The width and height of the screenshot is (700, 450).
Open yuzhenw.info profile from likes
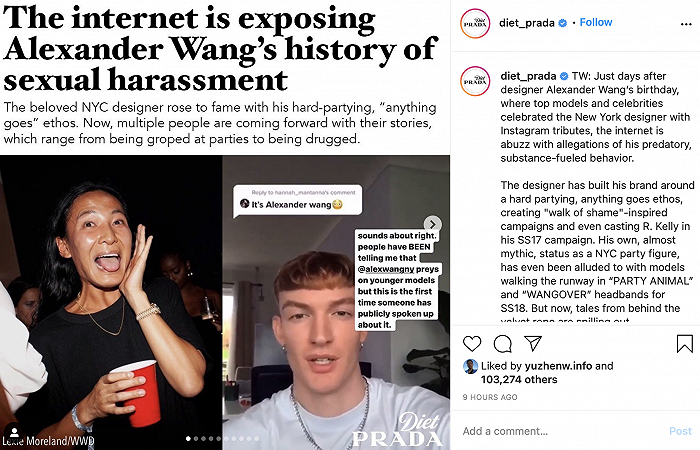point(558,366)
